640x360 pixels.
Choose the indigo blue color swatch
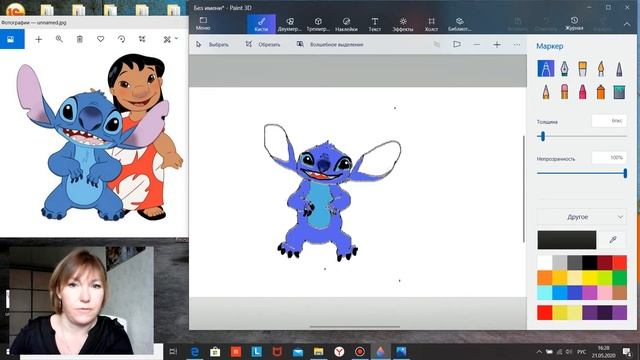[x=574, y=292]
